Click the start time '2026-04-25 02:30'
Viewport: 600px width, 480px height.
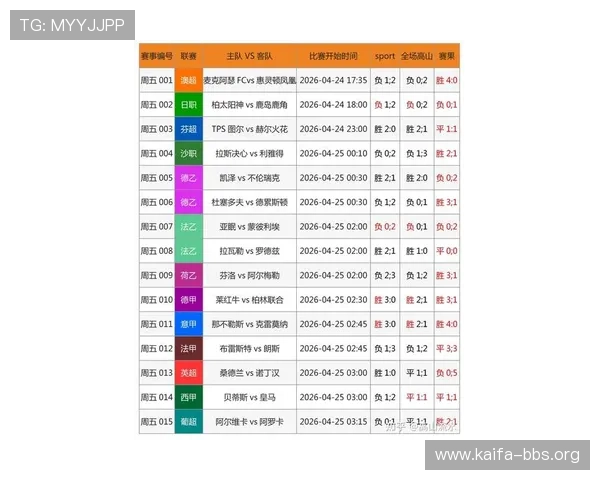point(333,300)
